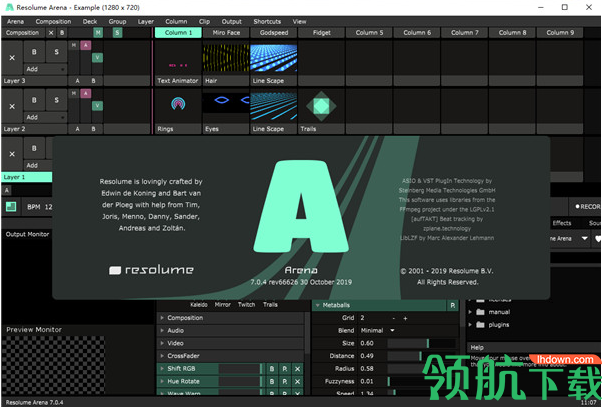Select the Kaleido effect preset
Screen dimensions: 602x407
tap(199, 304)
